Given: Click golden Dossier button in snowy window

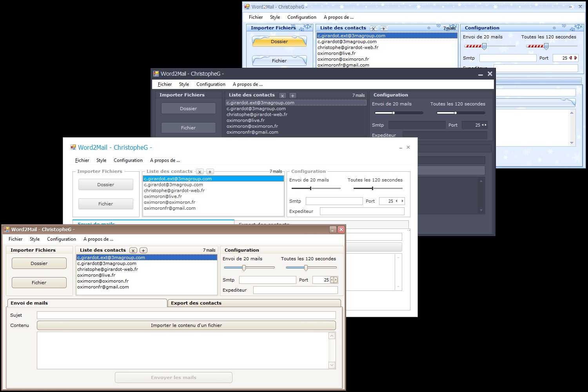Looking at the screenshot, I should [x=279, y=42].
